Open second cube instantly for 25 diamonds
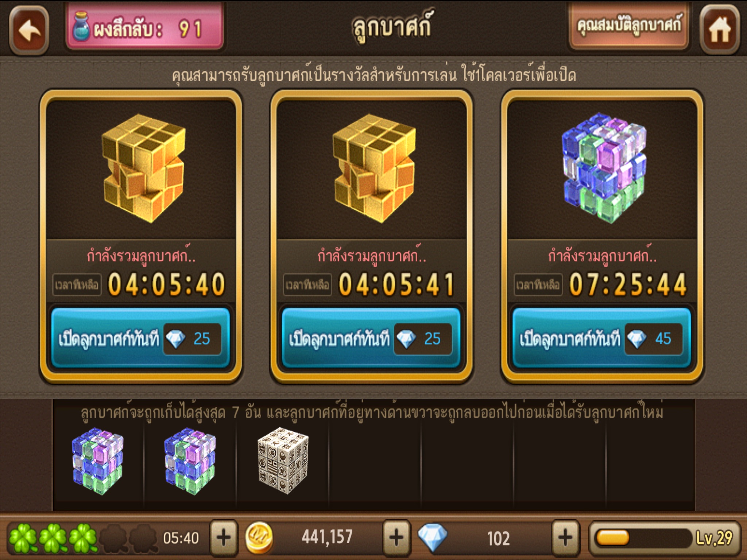Image resolution: width=747 pixels, height=560 pixels. point(371,338)
